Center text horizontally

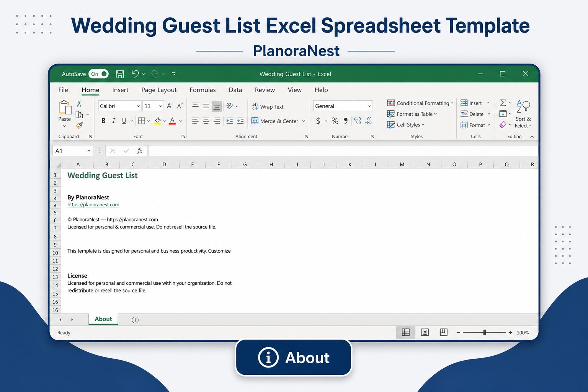point(206,121)
